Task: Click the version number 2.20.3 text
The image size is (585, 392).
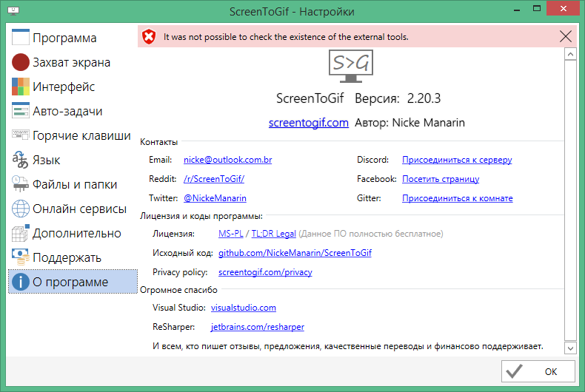Action: pyautogui.click(x=424, y=98)
